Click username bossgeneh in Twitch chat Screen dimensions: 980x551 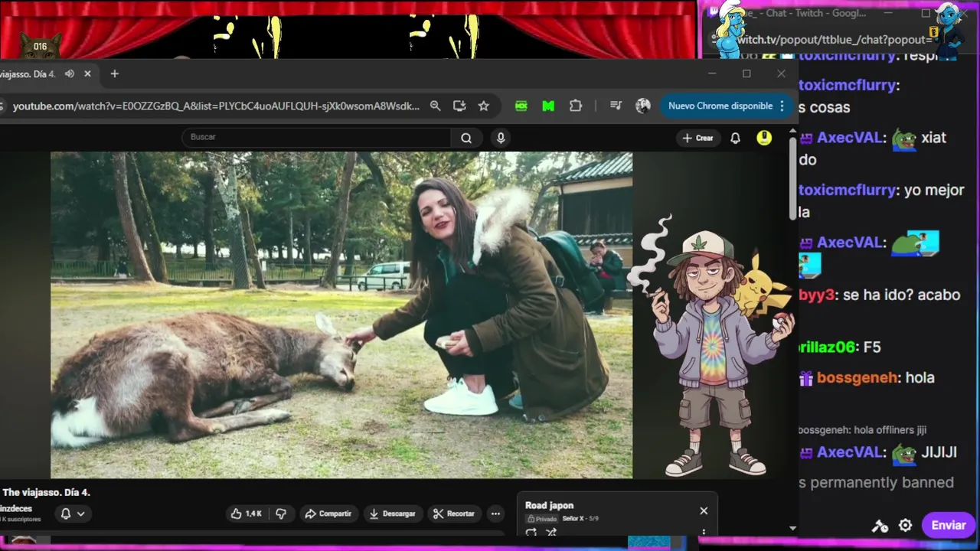(857, 377)
